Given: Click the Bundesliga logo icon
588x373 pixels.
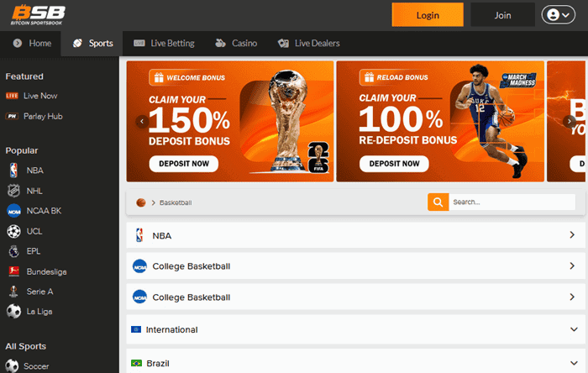Looking at the screenshot, I should point(14,271).
